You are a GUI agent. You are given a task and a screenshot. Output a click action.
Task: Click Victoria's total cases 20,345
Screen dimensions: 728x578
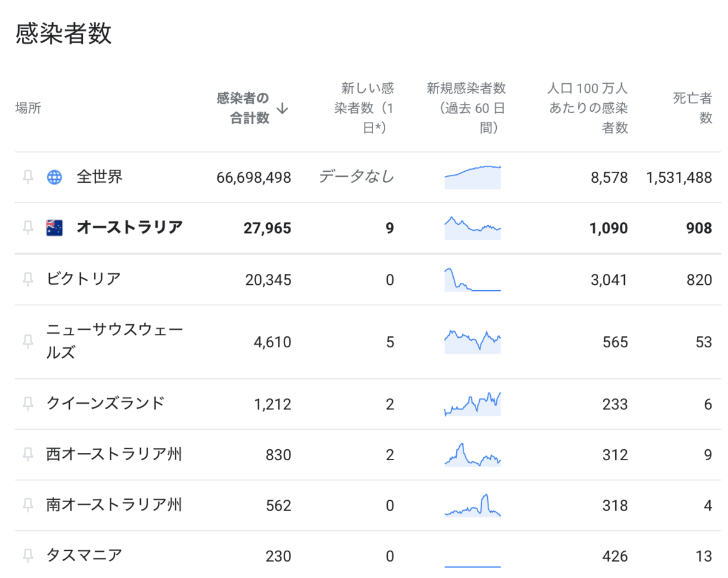[x=268, y=280]
